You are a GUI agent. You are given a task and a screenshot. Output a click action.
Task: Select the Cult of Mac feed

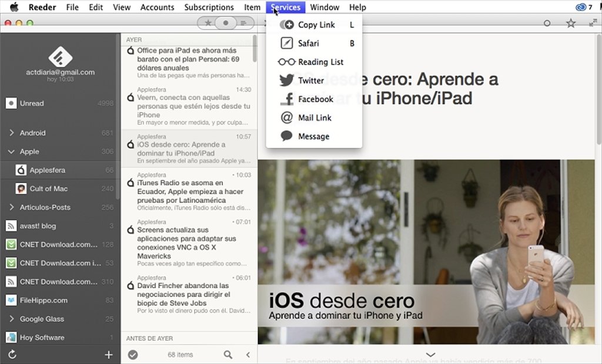(61, 188)
